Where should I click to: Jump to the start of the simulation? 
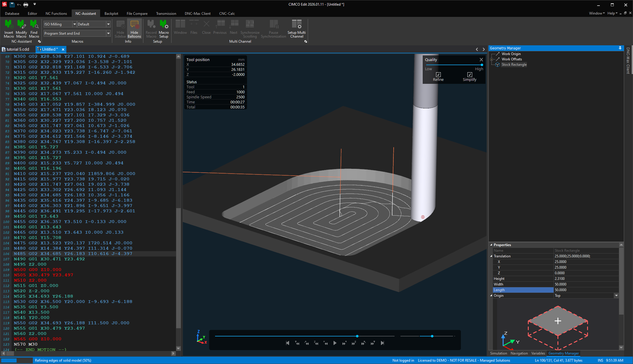(288, 343)
